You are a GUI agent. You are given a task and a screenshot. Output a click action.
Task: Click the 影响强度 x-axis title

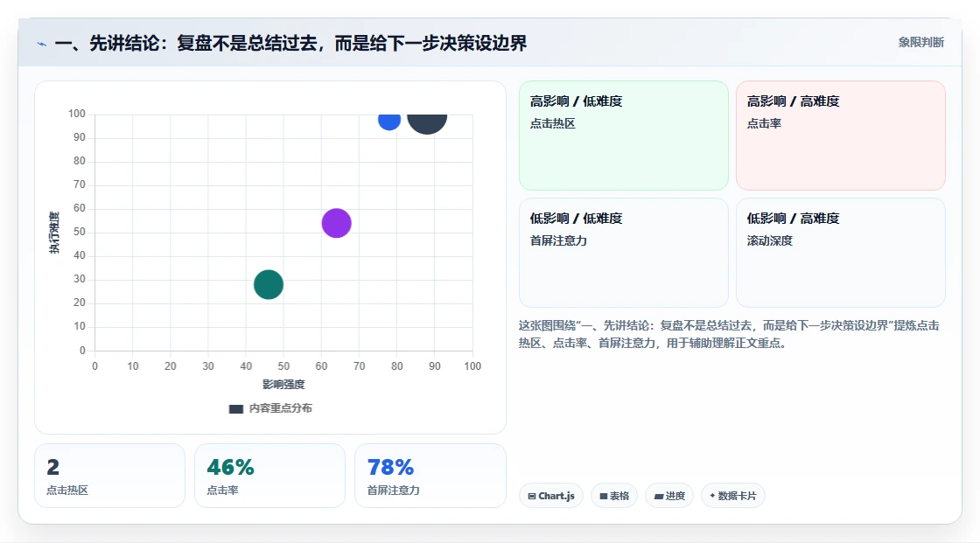[283, 384]
